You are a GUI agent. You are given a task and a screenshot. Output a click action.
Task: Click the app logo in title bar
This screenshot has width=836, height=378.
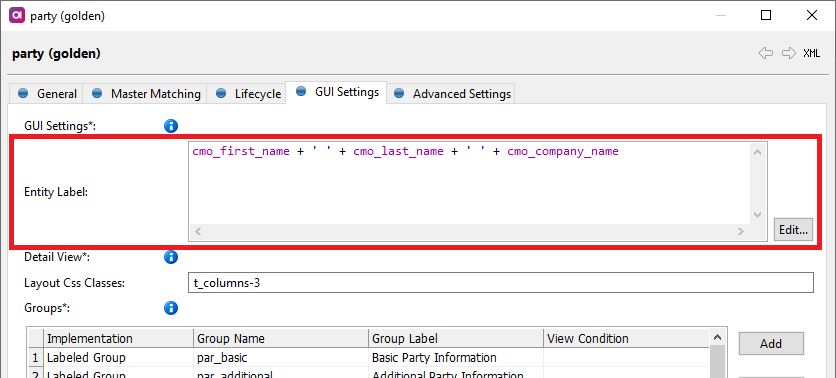coord(17,15)
